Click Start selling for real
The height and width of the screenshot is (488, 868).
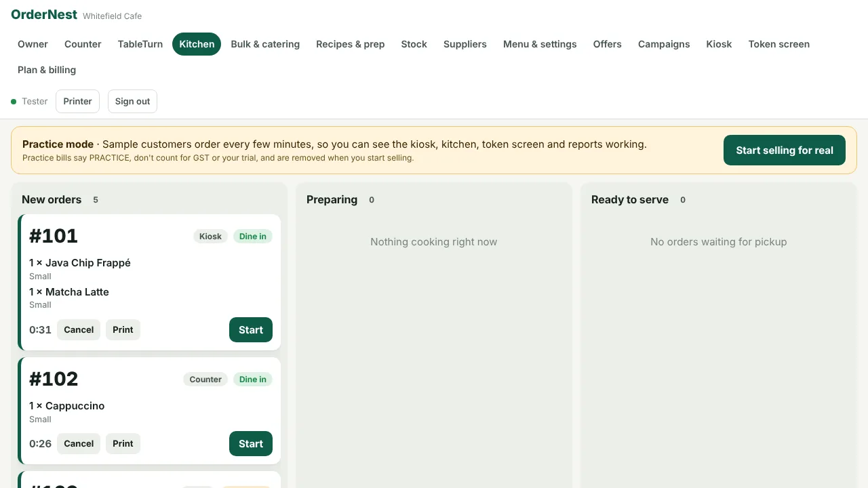tap(785, 150)
